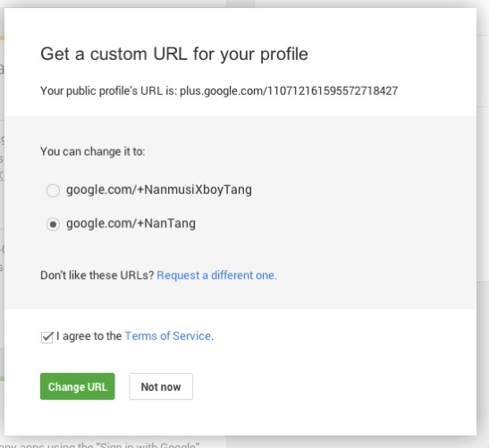Click the Don't like these URLs question text
Image resolution: width=489 pixels, height=448 pixels.
pos(97,275)
